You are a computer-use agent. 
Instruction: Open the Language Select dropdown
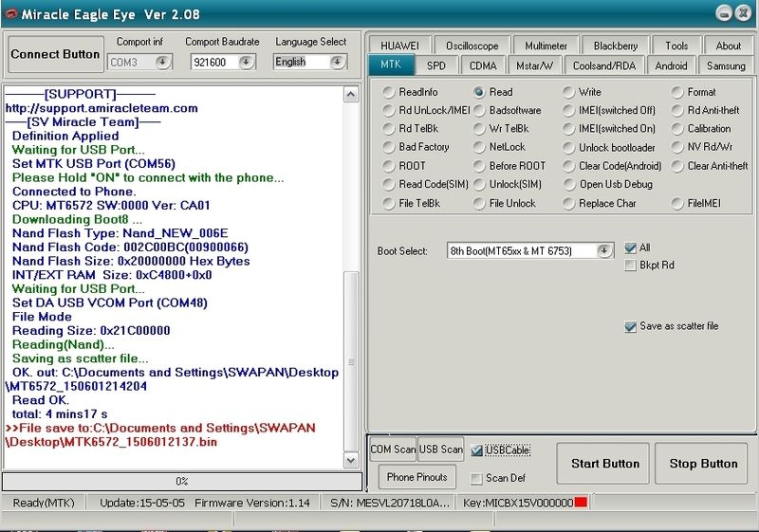(338, 62)
